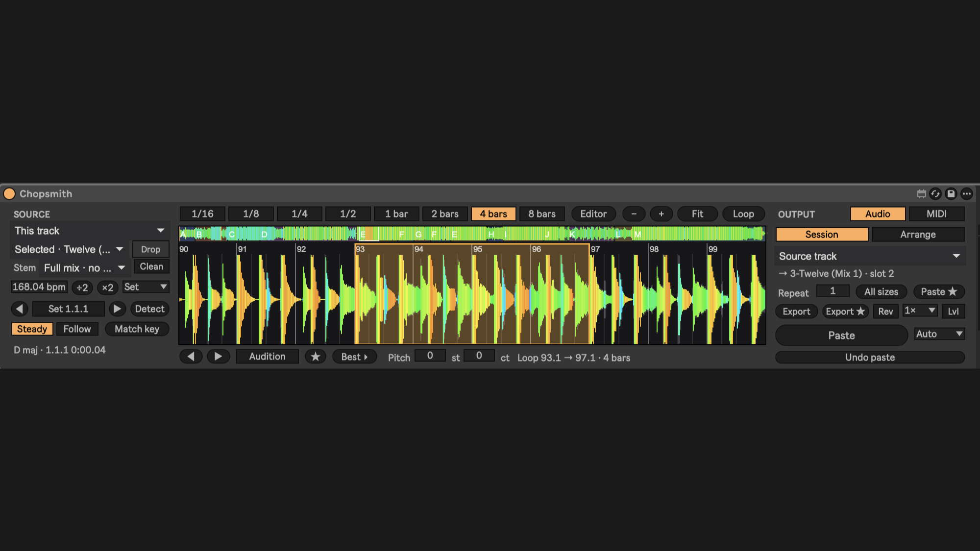
Task: Jump to section marker K in overview
Action: click(x=572, y=234)
